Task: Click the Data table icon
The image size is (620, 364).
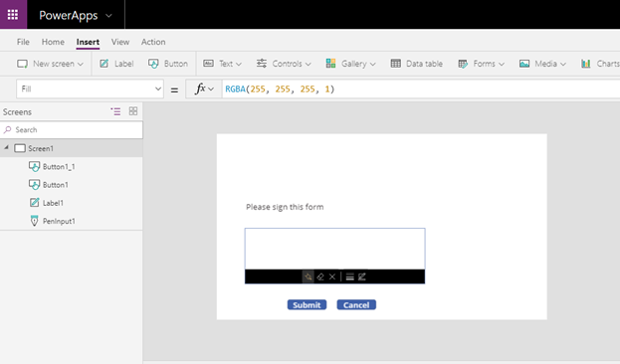Action: tap(395, 64)
